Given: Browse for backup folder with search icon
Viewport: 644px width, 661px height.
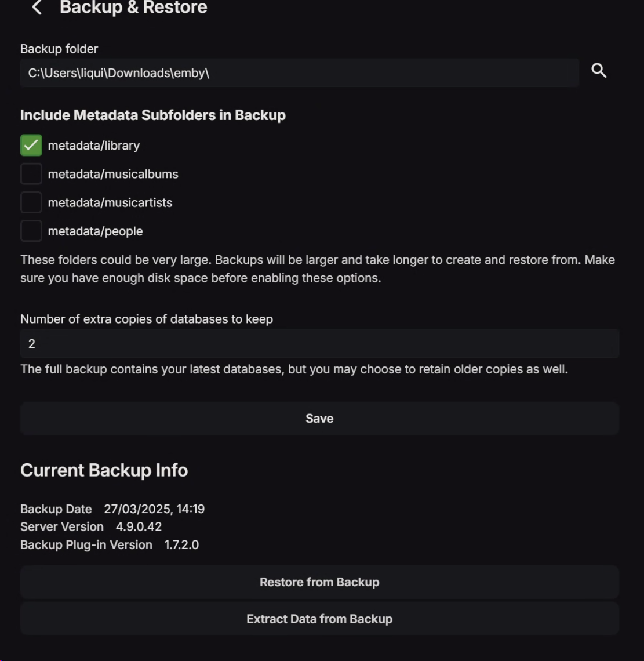Looking at the screenshot, I should [x=599, y=71].
